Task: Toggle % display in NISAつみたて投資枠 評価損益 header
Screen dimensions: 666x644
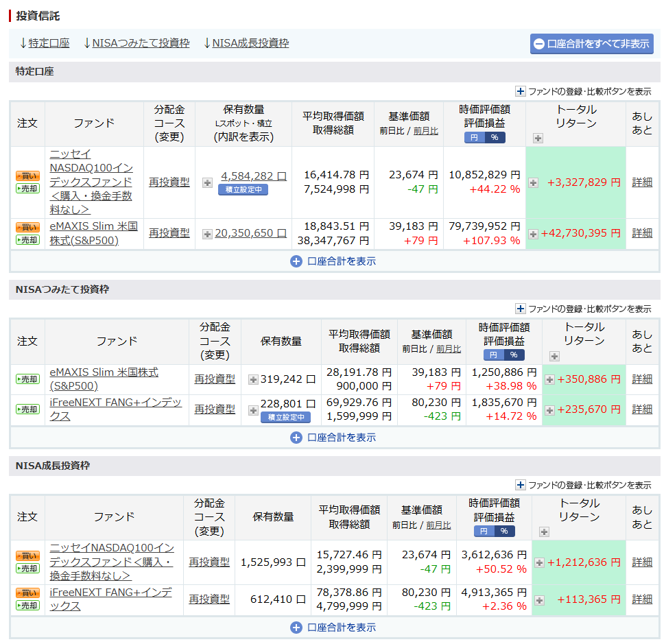Action: click(513, 355)
